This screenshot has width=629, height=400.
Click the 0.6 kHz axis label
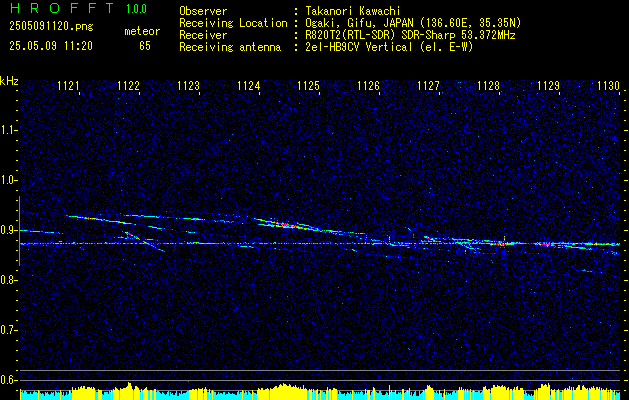[8, 380]
